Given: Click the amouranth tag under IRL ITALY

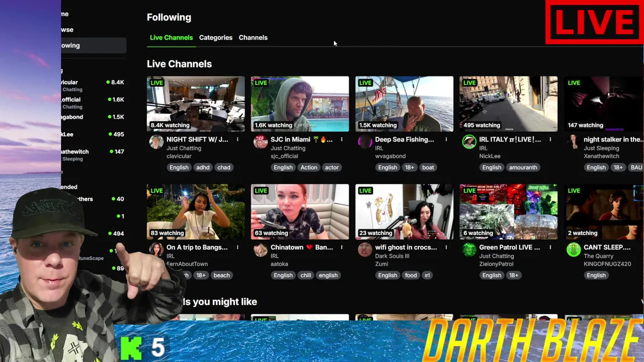Looking at the screenshot, I should coord(523,167).
